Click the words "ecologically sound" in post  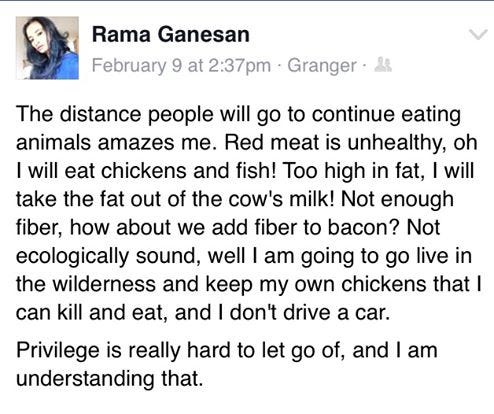click(x=106, y=257)
